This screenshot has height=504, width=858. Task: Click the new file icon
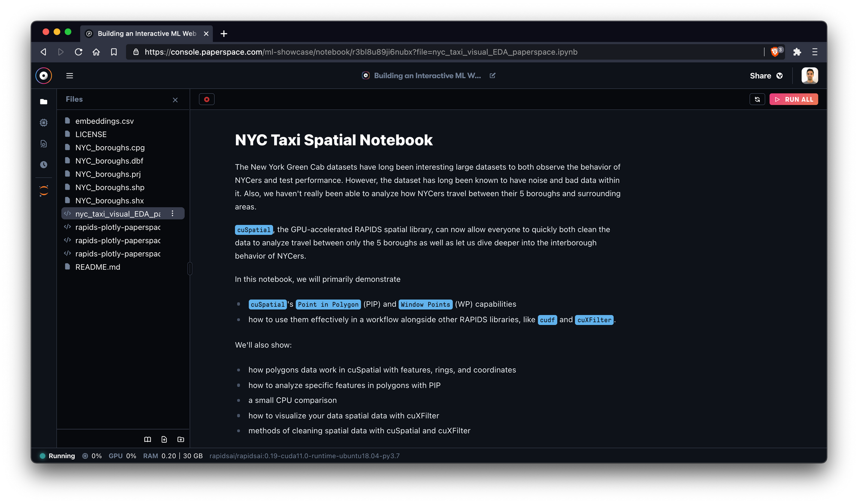pos(164,440)
